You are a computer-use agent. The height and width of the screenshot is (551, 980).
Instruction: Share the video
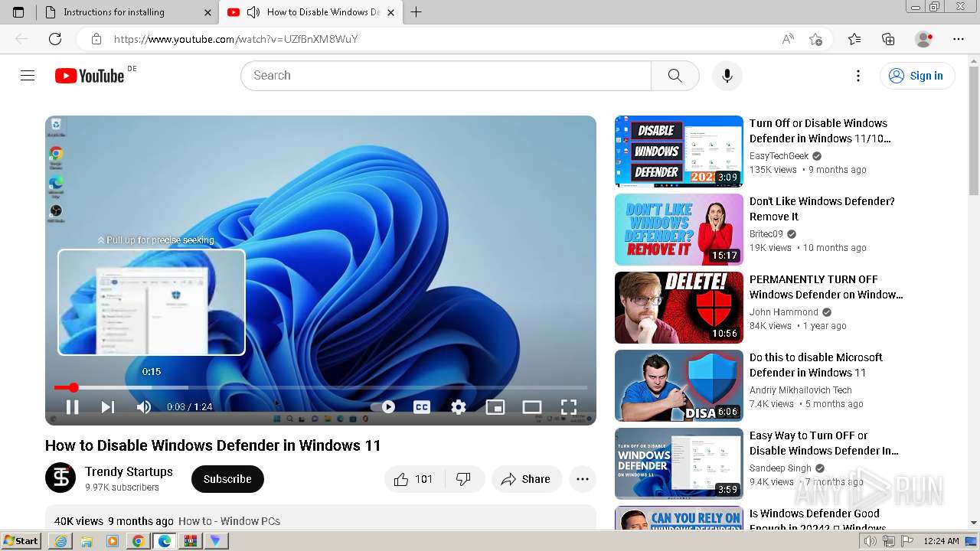coord(526,479)
